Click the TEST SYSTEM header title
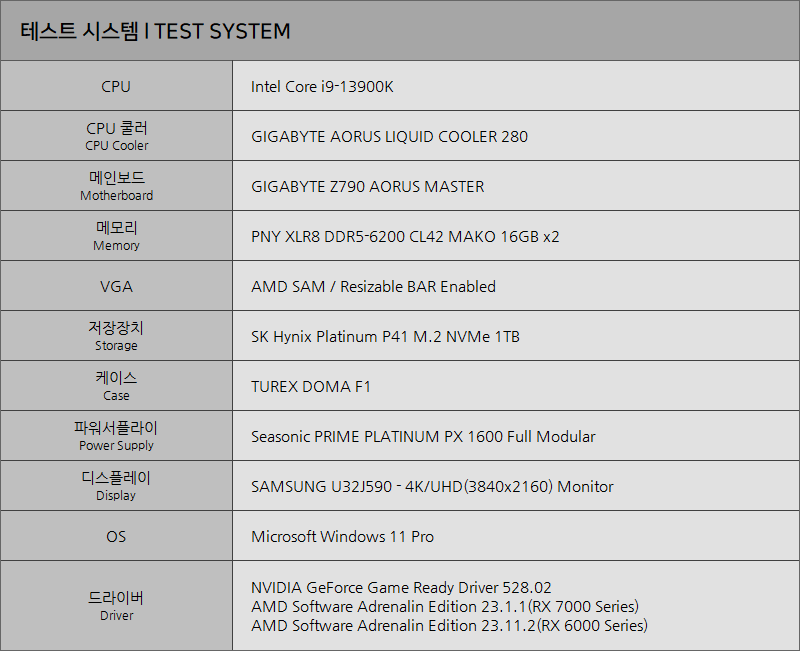800x651 pixels. 155,31
